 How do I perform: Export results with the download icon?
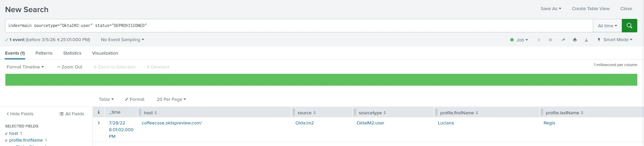(586, 40)
